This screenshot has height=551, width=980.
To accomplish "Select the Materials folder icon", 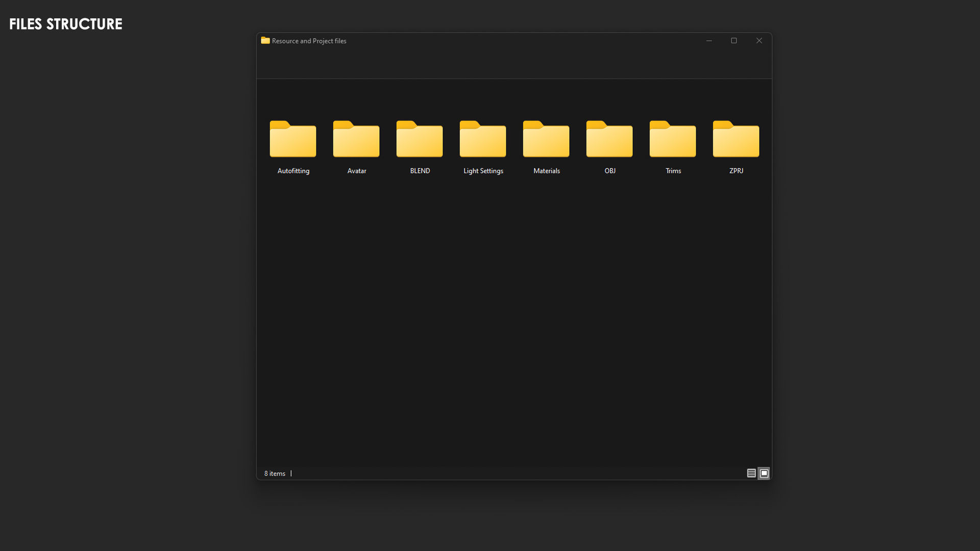I will pyautogui.click(x=546, y=139).
